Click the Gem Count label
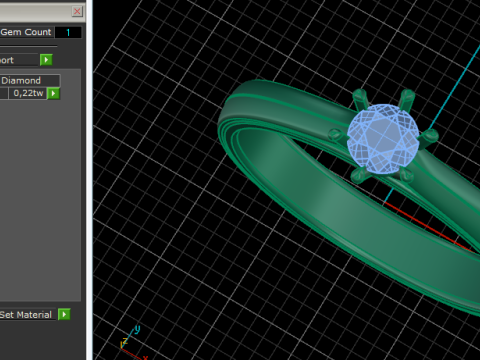 point(26,32)
